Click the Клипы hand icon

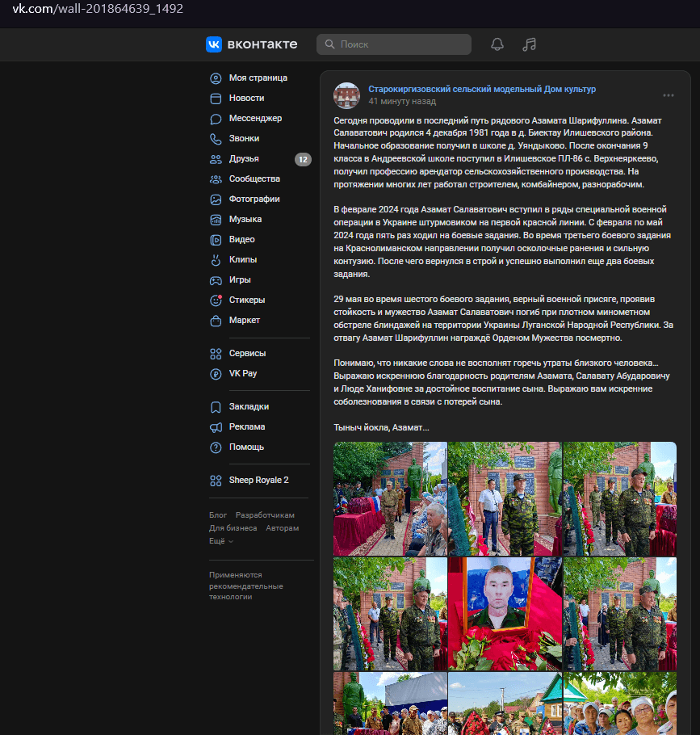[216, 260]
